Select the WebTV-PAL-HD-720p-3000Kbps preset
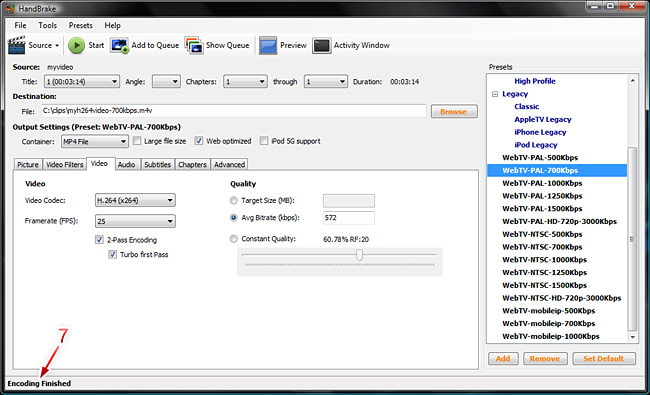 [x=560, y=221]
